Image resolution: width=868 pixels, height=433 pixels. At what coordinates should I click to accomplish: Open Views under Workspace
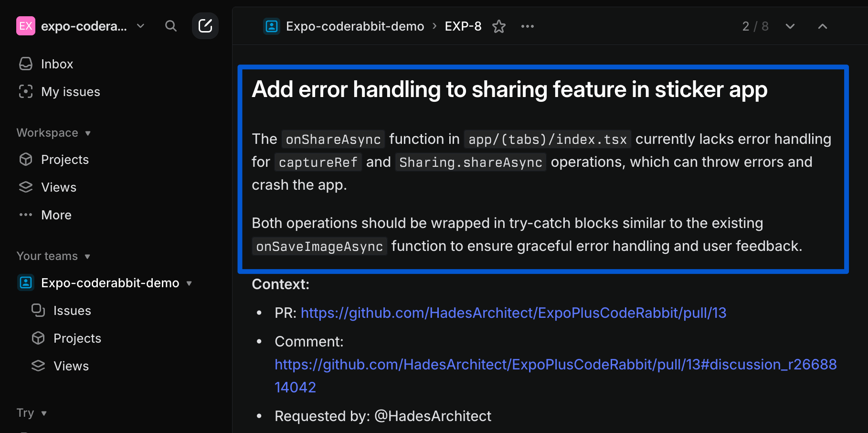pos(59,187)
